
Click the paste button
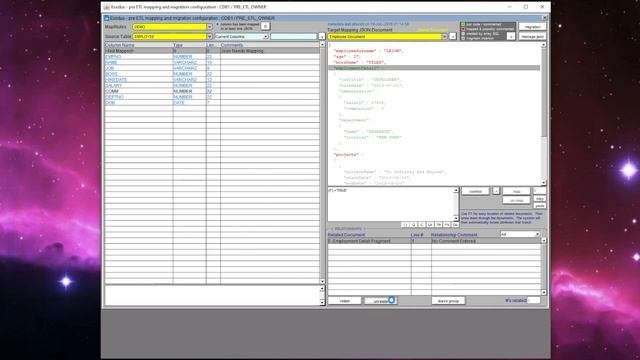540,206
